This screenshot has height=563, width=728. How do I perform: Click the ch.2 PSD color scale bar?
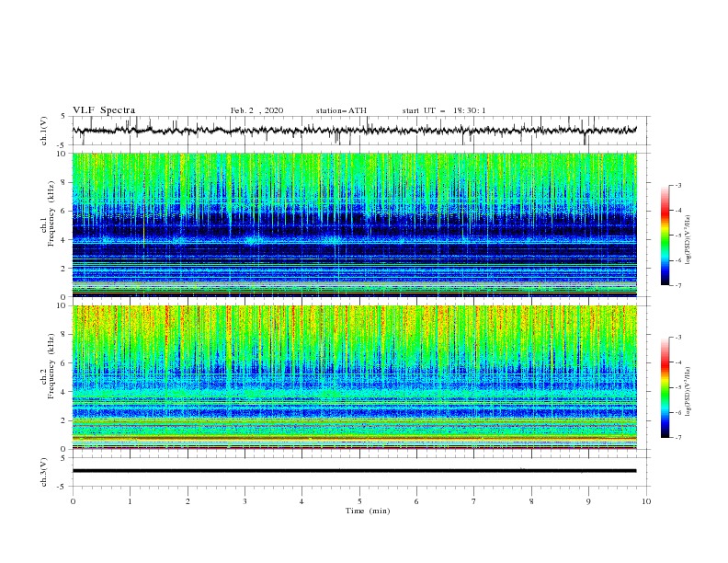tap(665, 387)
